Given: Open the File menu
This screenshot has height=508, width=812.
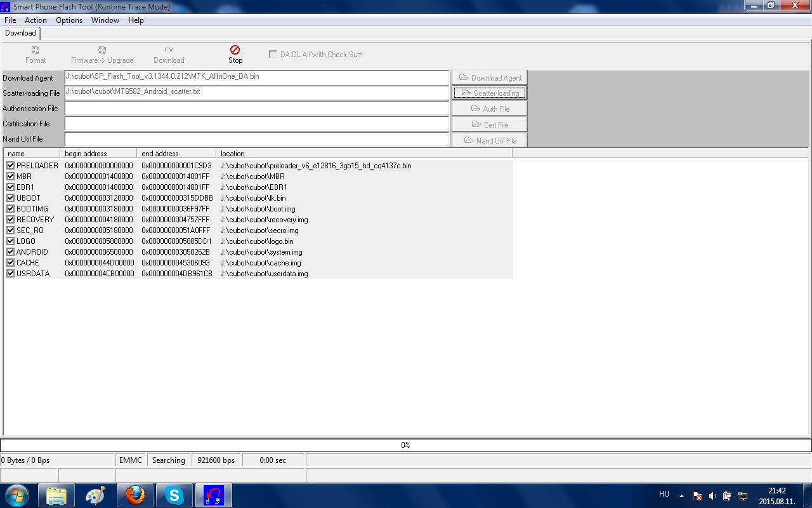Looking at the screenshot, I should click(x=10, y=20).
